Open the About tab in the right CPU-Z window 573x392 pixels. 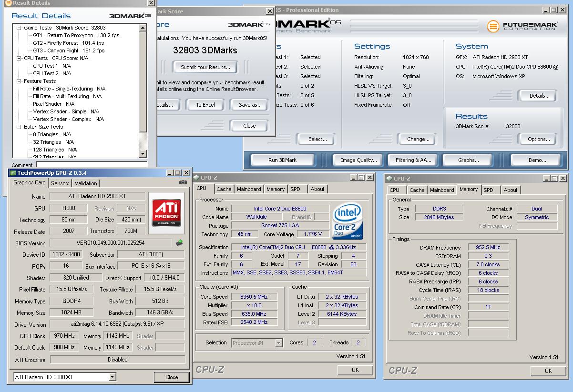pos(511,190)
